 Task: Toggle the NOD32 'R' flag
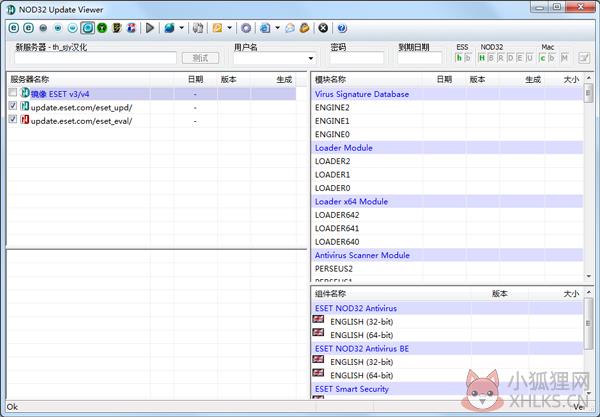(x=501, y=58)
